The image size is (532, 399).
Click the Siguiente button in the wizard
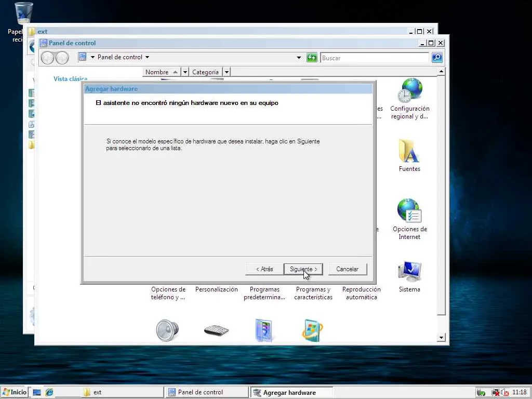tap(303, 269)
